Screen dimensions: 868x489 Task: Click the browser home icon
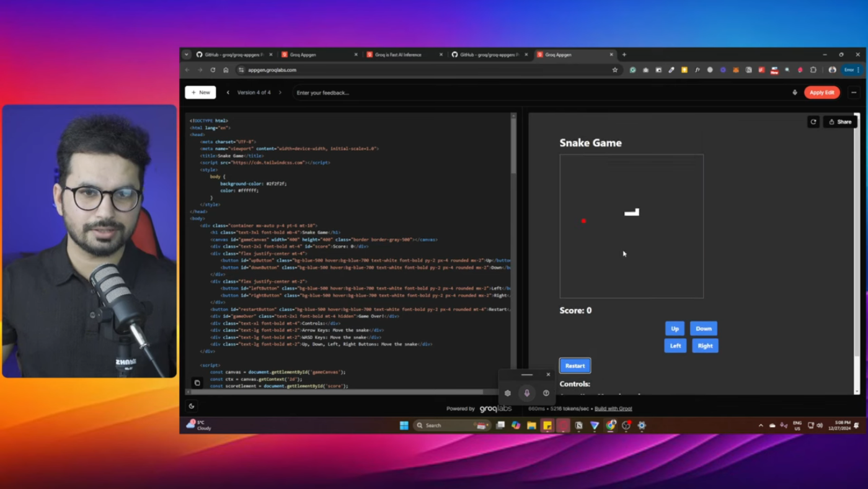tap(226, 70)
